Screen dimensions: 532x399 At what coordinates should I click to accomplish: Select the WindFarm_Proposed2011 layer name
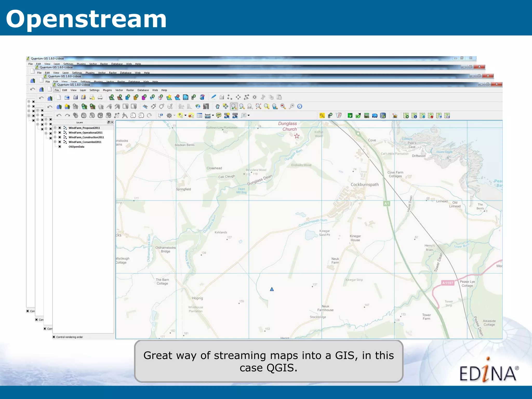click(84, 128)
